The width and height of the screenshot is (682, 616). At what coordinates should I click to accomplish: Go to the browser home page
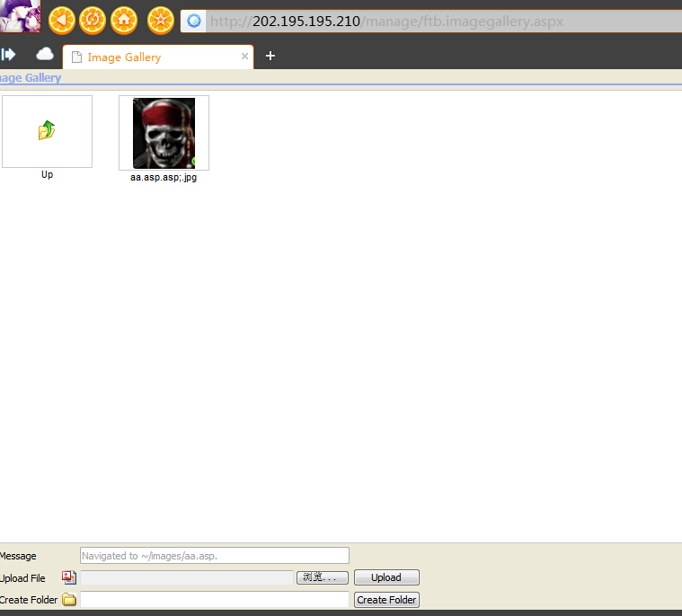click(x=123, y=20)
